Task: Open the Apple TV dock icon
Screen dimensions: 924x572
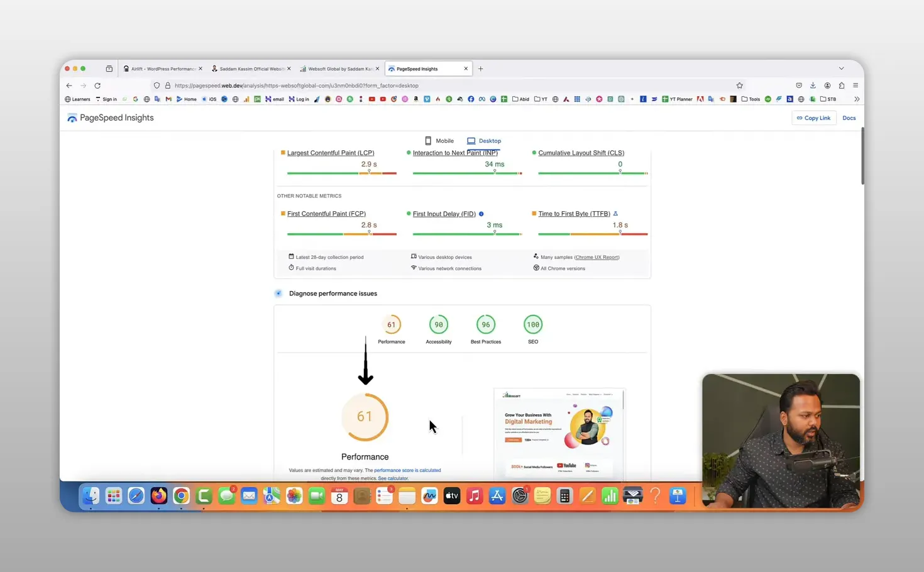Action: tap(452, 496)
